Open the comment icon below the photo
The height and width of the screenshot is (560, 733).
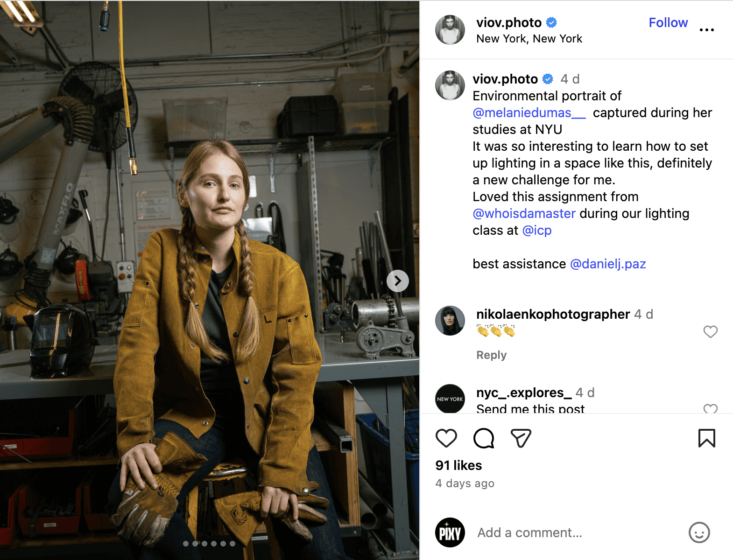(x=484, y=438)
